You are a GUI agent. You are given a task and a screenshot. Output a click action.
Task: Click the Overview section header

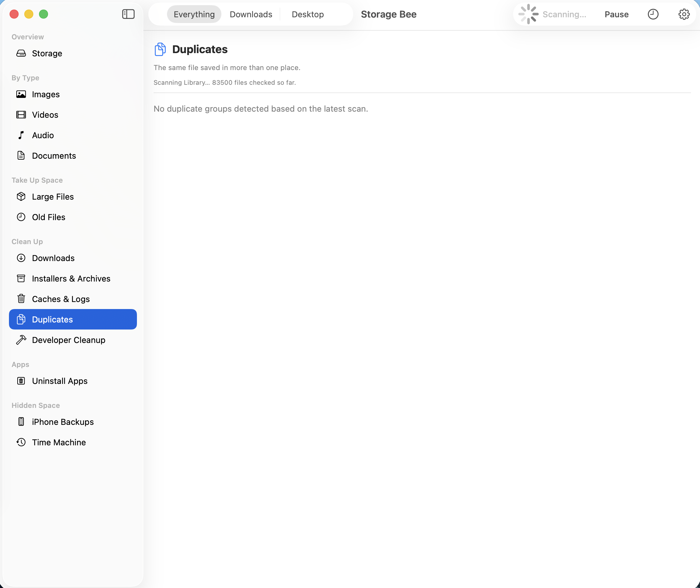(x=28, y=37)
